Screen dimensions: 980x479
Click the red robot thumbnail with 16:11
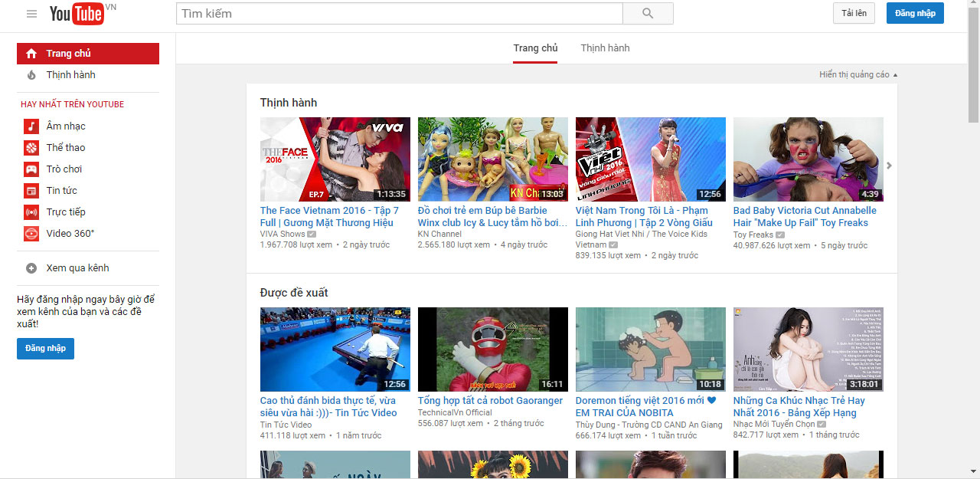coord(493,349)
